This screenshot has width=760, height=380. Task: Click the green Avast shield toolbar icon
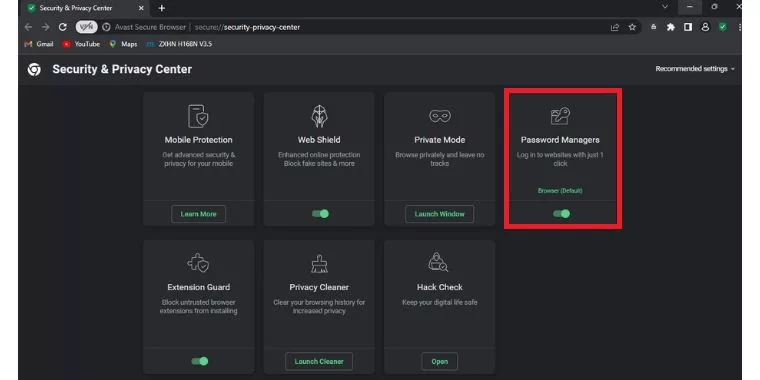pos(723,27)
